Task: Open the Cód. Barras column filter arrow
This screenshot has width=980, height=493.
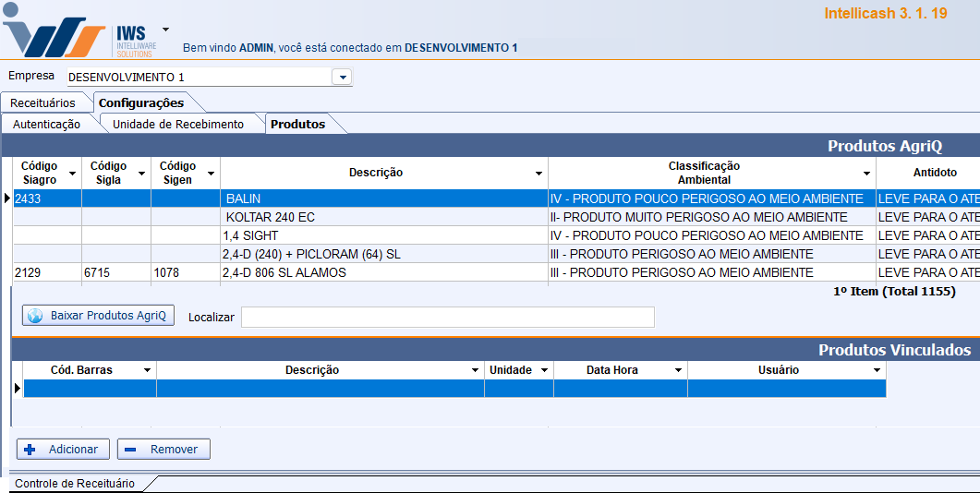Action: coord(147,370)
